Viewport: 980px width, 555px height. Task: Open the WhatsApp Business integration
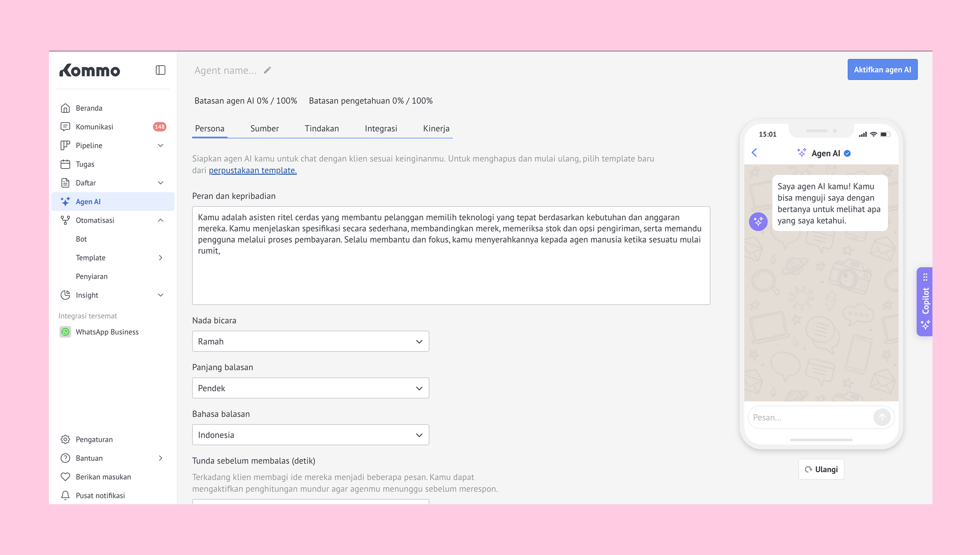click(107, 332)
